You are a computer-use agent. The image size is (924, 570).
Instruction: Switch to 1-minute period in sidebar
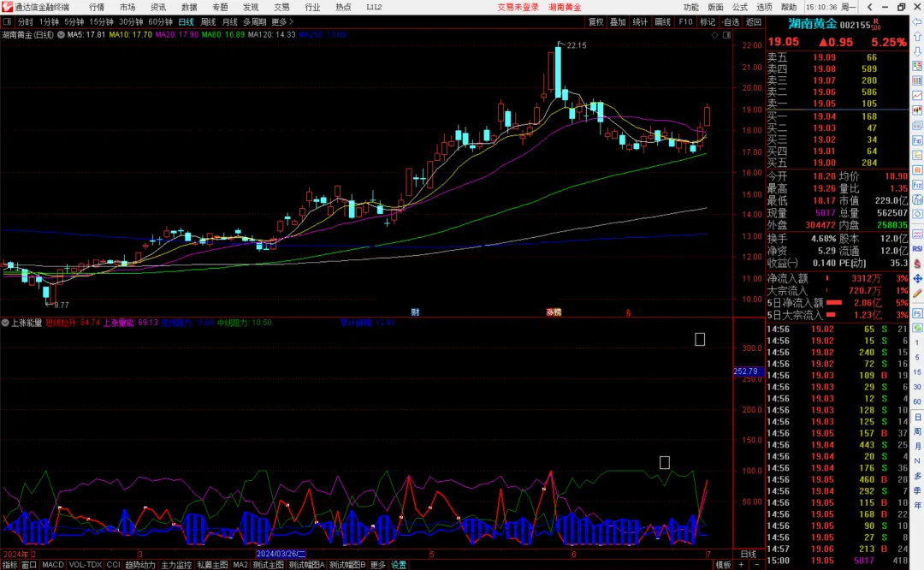(x=917, y=341)
